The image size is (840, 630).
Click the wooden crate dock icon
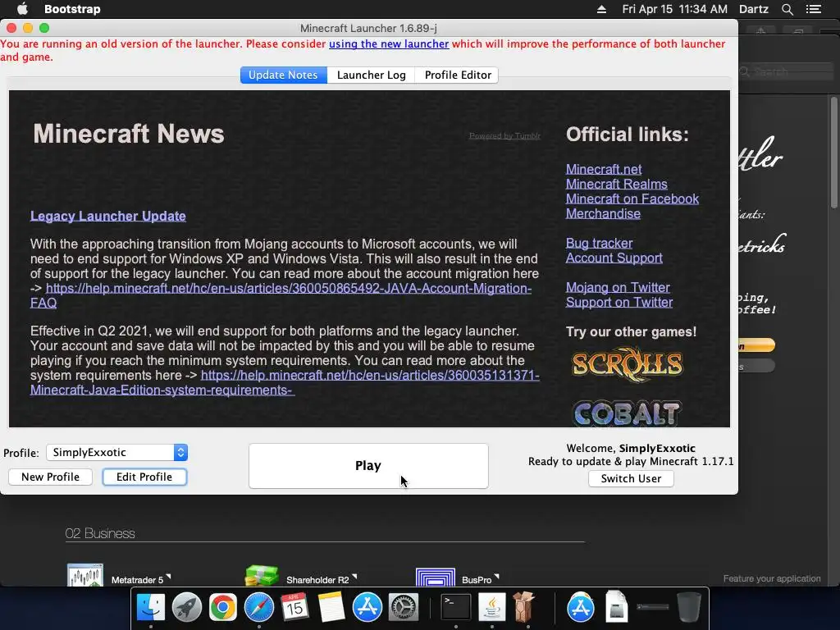524,607
